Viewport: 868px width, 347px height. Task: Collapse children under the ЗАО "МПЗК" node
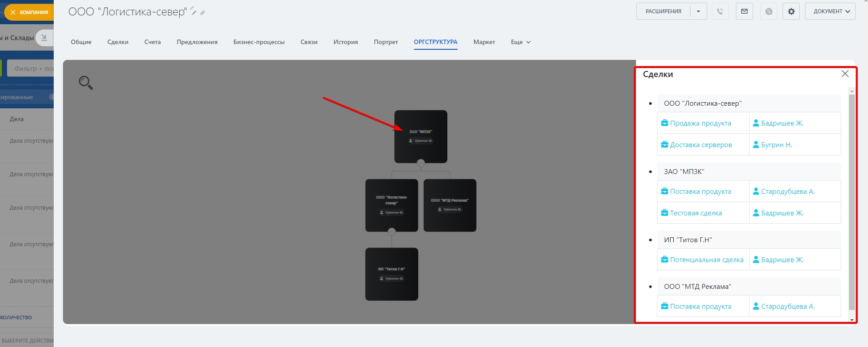pos(421,163)
